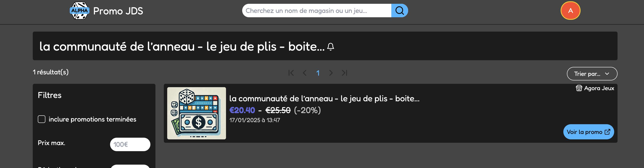Enable the bell alert for this game
Viewport: 644px width, 168px height.
[x=330, y=47]
